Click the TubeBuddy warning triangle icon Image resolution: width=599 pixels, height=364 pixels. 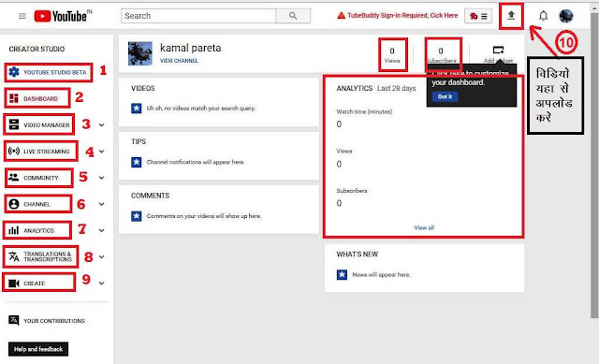(x=341, y=15)
